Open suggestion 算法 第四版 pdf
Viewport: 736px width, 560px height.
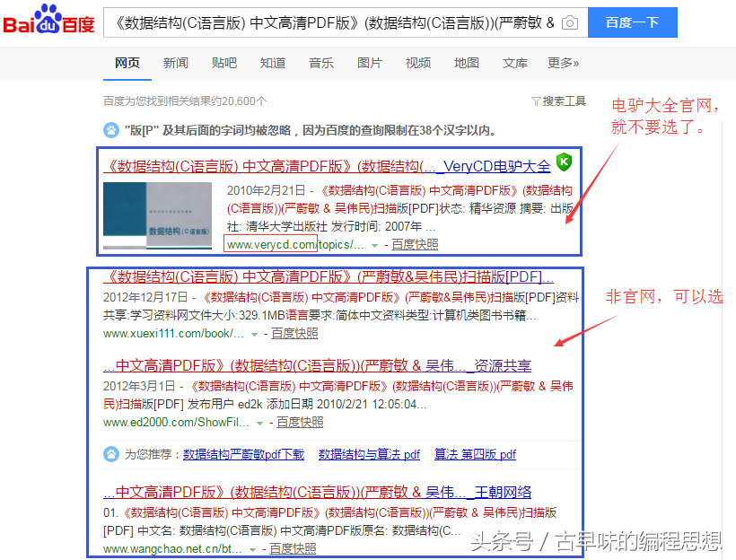[x=475, y=454]
